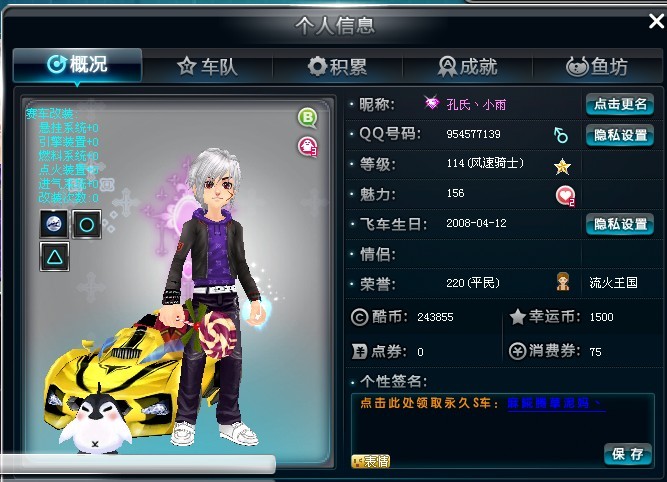Select the earth globe item slot
This screenshot has width=667, height=482.
pos(54,224)
